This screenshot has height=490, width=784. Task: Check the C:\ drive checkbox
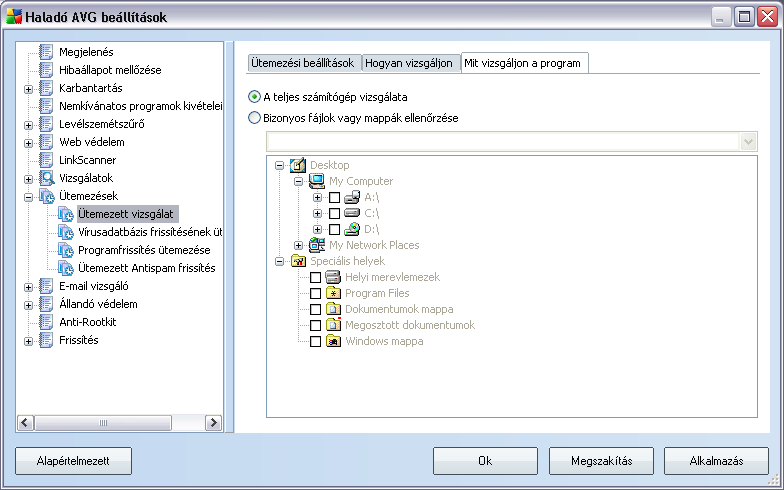coord(334,214)
